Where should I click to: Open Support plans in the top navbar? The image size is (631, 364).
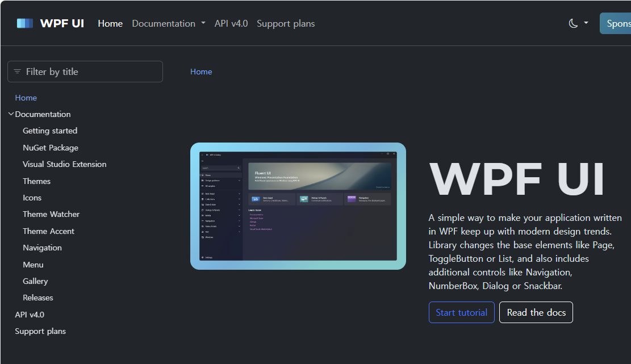[x=286, y=23]
